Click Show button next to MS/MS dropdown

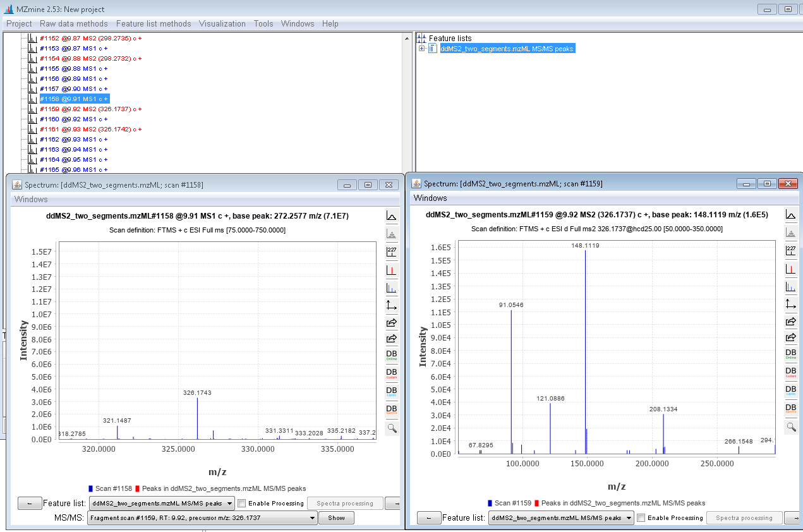pos(336,518)
